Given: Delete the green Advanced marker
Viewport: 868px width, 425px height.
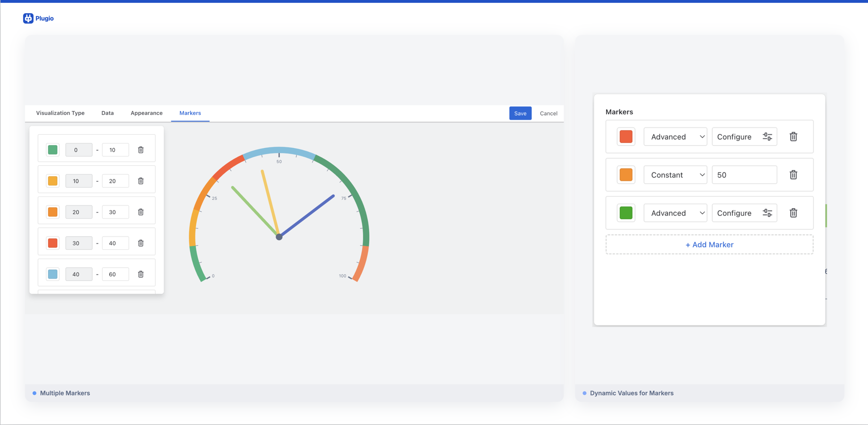Looking at the screenshot, I should click(x=793, y=213).
